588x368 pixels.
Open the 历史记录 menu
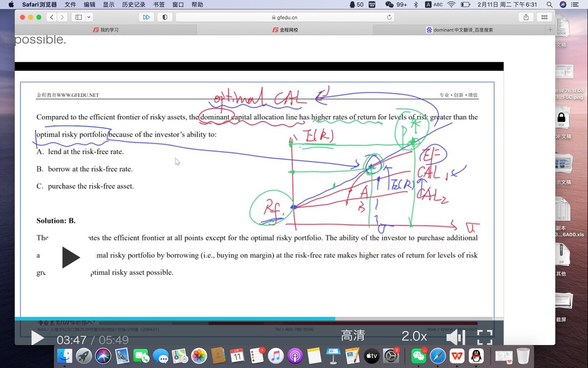[134, 4]
